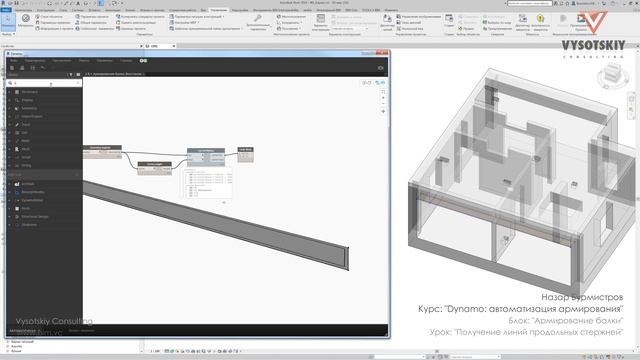This screenshot has width=640, height=360.
Task: Zoom in on the Dynamo canvas
Action: click(x=383, y=98)
